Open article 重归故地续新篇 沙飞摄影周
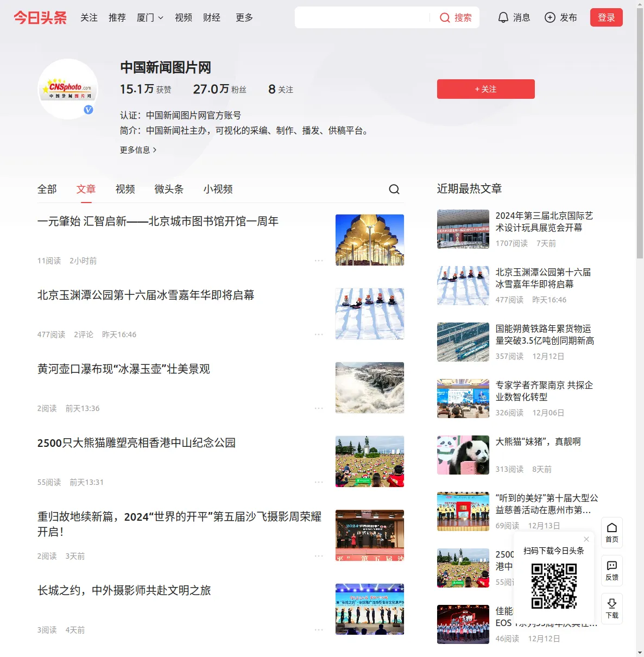Image resolution: width=644 pixels, height=657 pixels. [180, 524]
